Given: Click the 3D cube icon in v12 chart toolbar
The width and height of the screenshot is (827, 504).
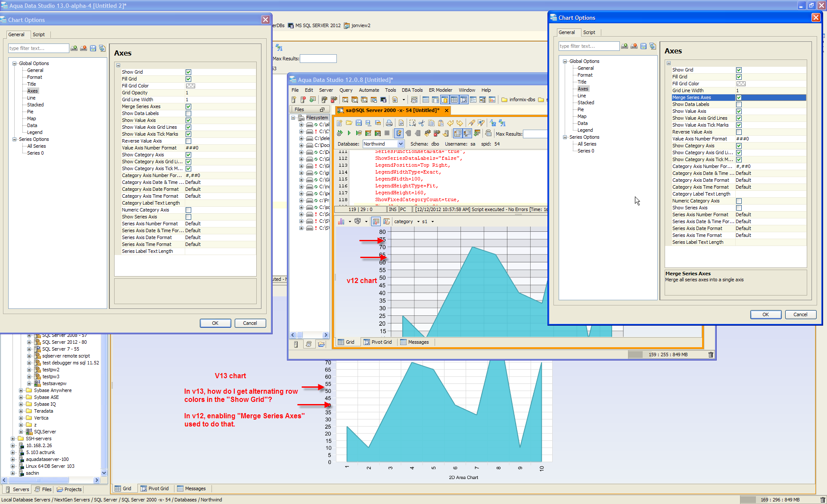Looking at the screenshot, I should 358,221.
